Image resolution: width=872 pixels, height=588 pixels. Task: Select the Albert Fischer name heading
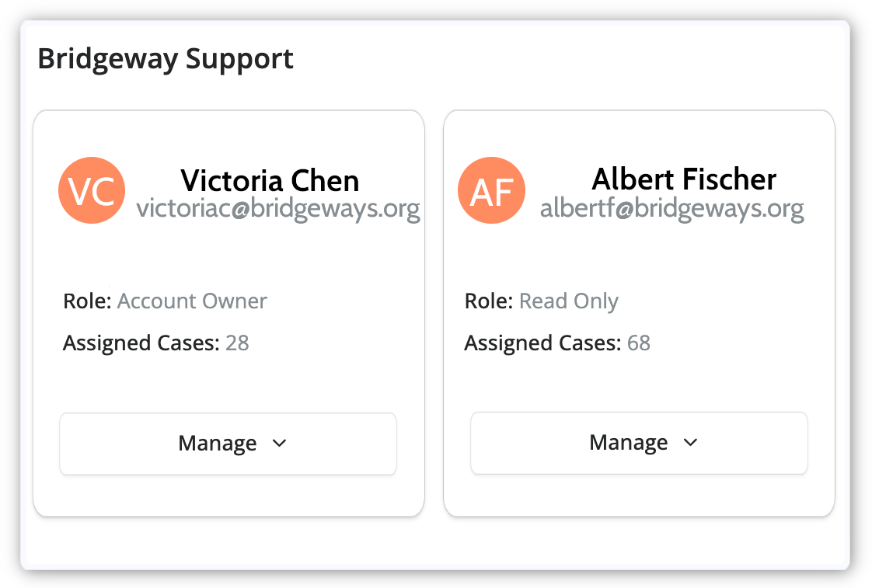[684, 179]
